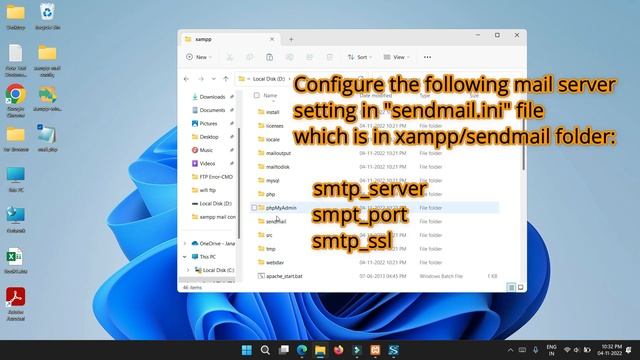Open Desktop in quick access

(x=209, y=137)
